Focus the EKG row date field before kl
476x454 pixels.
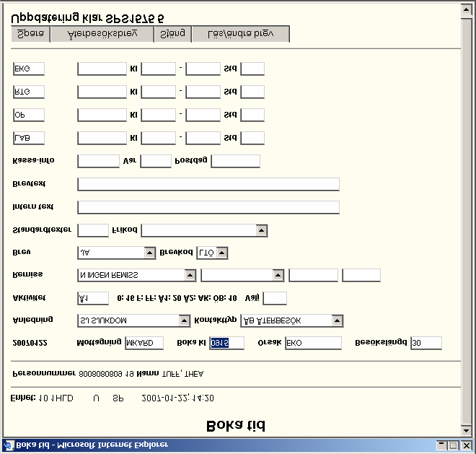click(x=102, y=69)
